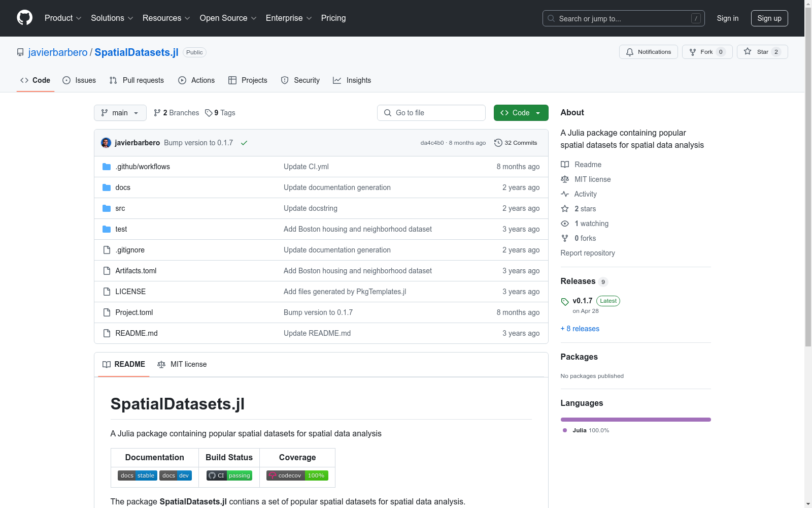This screenshot has width=812, height=508.
Task: Open the 2 Branches link
Action: pyautogui.click(x=177, y=113)
